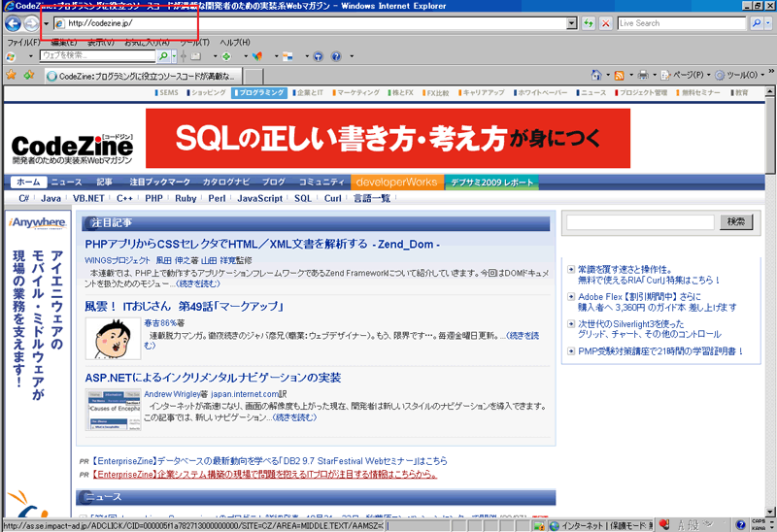777x532 pixels.
Task: Click the CodeZine logo
Action: (72, 149)
